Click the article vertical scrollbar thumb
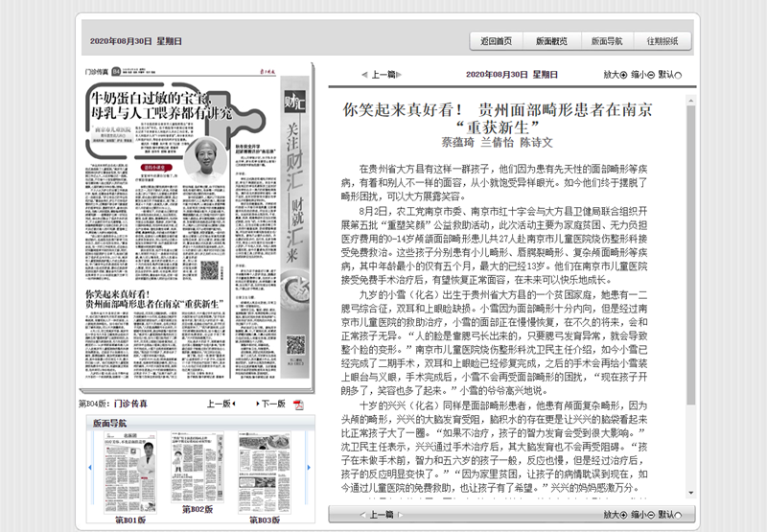767x532 pixels. tap(690, 255)
